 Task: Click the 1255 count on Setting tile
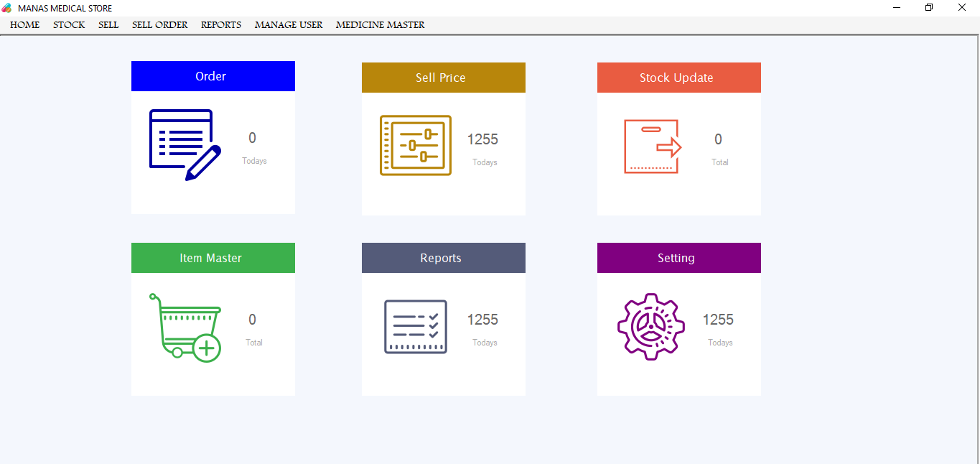[718, 320]
